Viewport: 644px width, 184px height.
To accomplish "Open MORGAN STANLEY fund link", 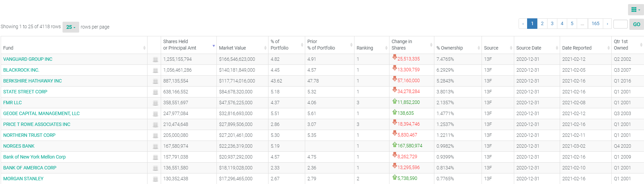I will [23, 179].
